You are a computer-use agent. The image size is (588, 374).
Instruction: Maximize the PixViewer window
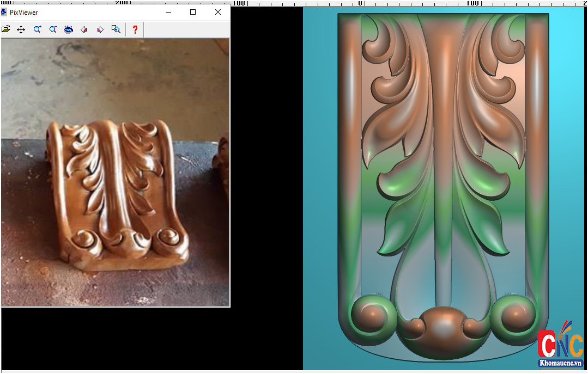tap(193, 12)
